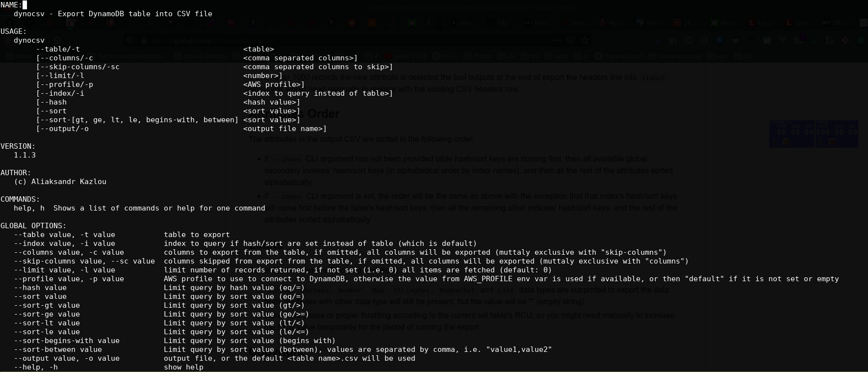Viewport: 868px width, 372px height.
Task: Switch to the 'User' browser tab
Action: tap(799, 23)
